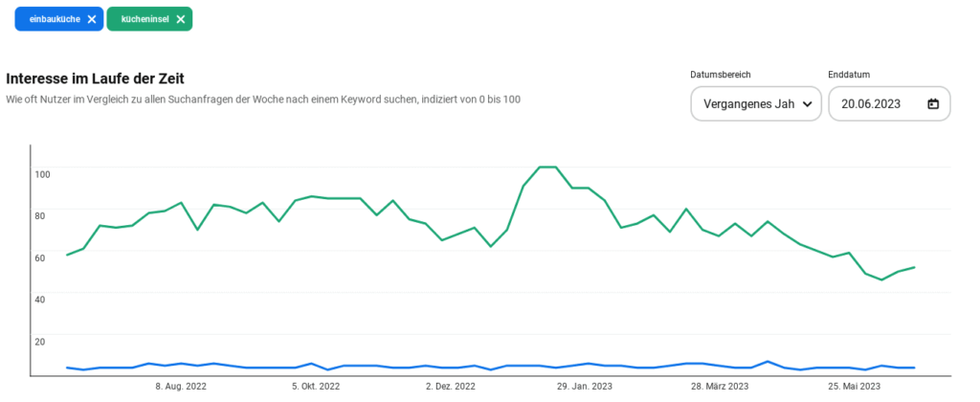Click the 100 label on the y-axis

pyautogui.click(x=42, y=173)
